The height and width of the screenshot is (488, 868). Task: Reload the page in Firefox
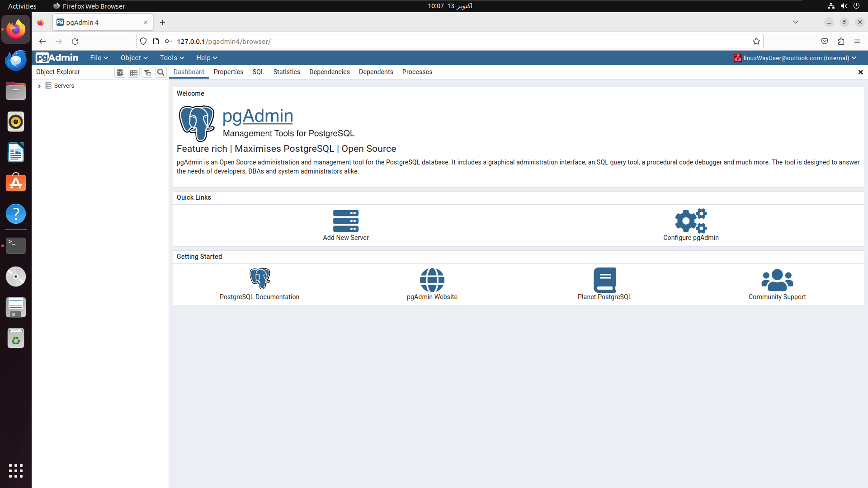click(x=75, y=41)
